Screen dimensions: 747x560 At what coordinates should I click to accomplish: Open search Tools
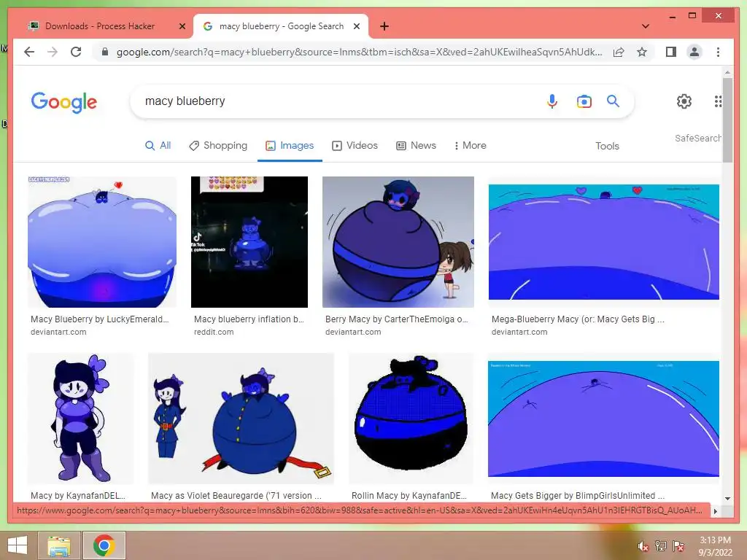607,146
